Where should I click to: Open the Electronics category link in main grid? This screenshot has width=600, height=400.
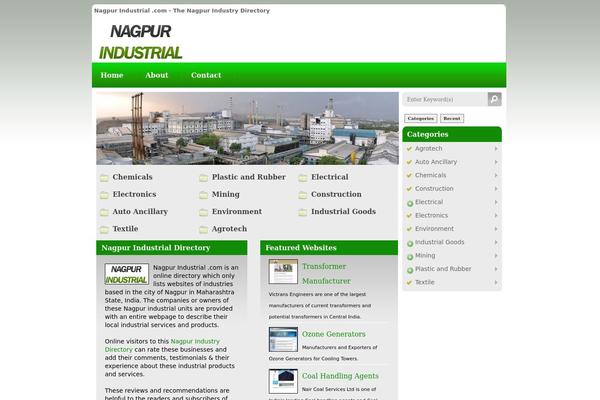click(x=134, y=194)
